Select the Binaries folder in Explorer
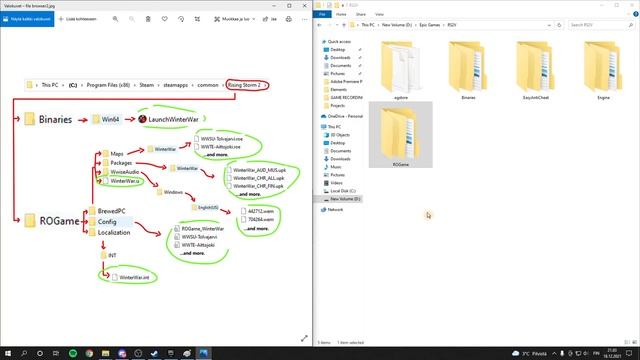The width and height of the screenshot is (640, 360). coord(468,70)
